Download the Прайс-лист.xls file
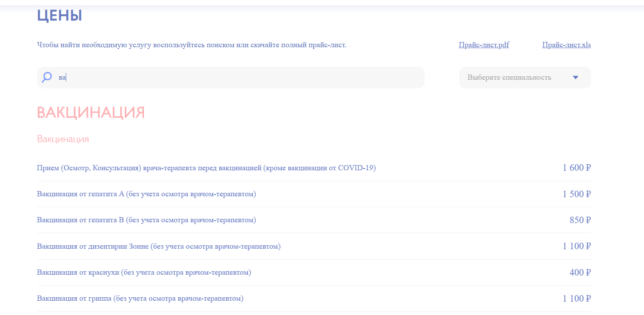The width and height of the screenshot is (644, 315). 567,45
